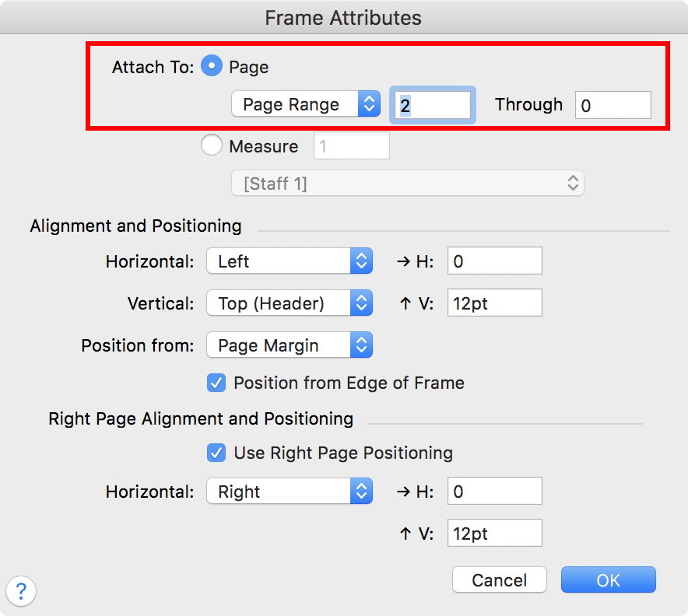Expand the Right Page Horizontal dropdown
The height and width of the screenshot is (616, 688).
(x=290, y=492)
